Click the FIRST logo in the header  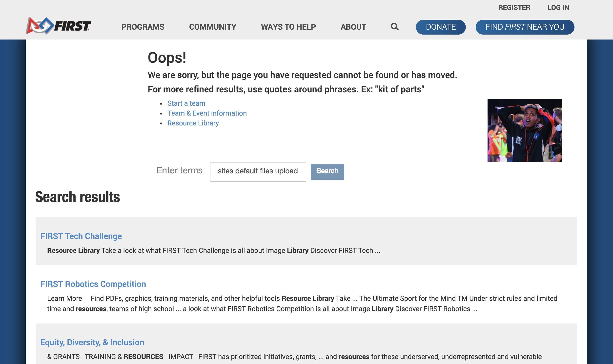(59, 26)
